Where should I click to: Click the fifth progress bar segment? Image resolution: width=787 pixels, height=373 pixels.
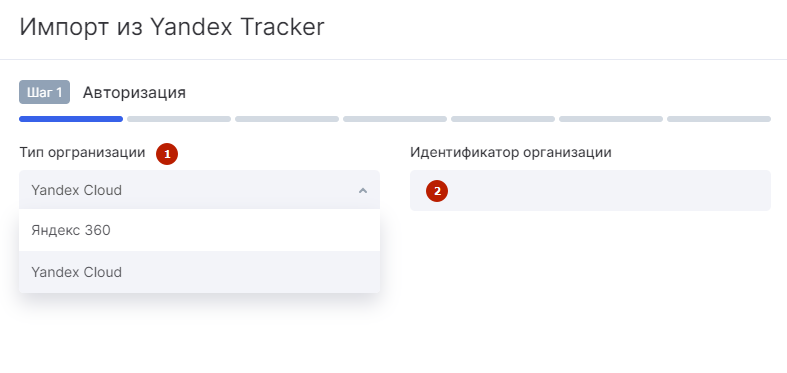click(503, 119)
